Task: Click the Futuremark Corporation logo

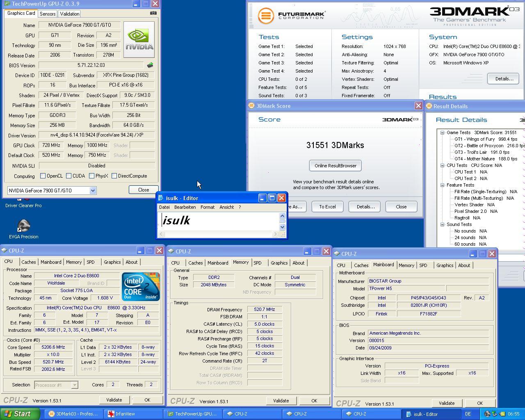Action: click(291, 16)
